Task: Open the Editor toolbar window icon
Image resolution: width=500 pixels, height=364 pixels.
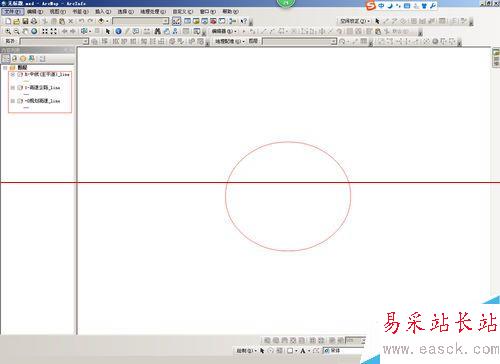Action: [x=176, y=21]
